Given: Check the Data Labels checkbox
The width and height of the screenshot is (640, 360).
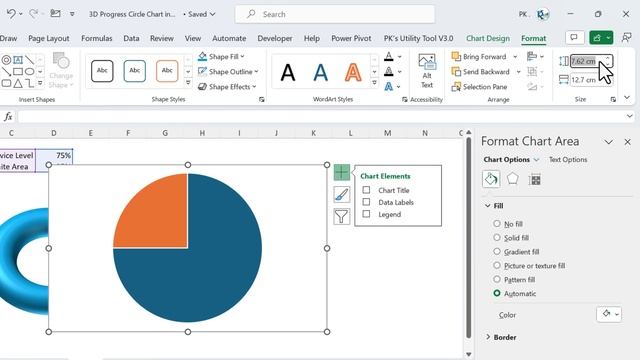Looking at the screenshot, I should coord(366,202).
